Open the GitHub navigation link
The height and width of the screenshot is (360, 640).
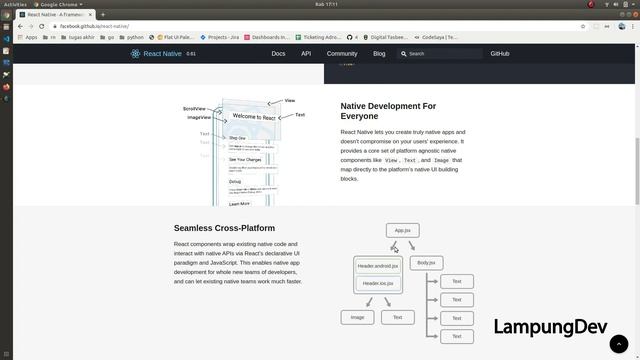click(500, 53)
